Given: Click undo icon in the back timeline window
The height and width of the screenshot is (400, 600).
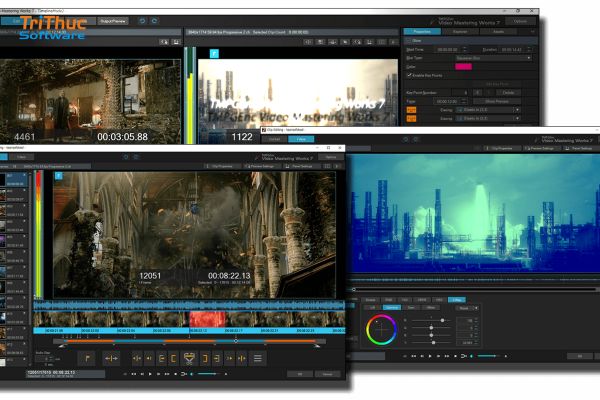Looking at the screenshot, I should point(142,21).
